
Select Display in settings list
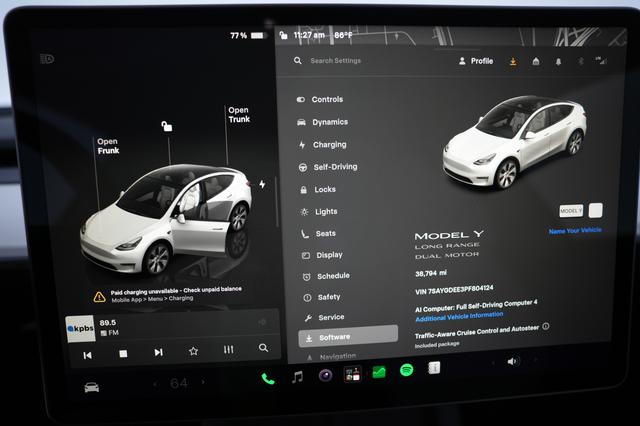click(x=322, y=255)
